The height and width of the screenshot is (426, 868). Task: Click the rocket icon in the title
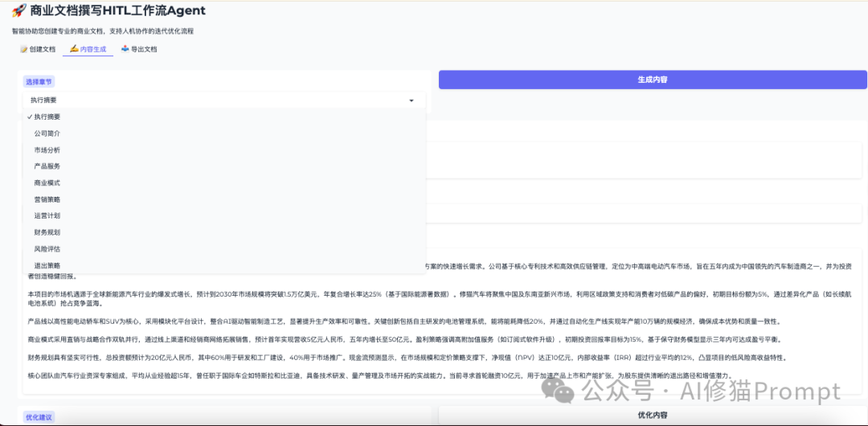pos(18,10)
